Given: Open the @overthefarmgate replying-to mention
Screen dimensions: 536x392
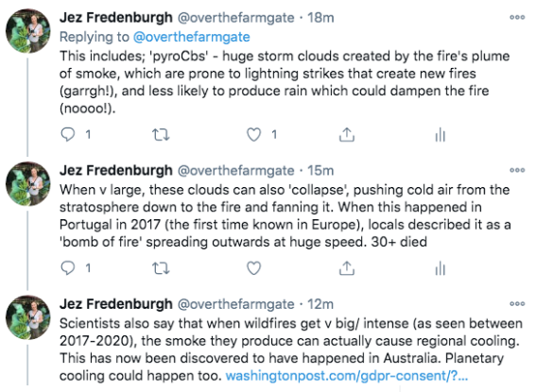Looking at the screenshot, I should point(191,37).
